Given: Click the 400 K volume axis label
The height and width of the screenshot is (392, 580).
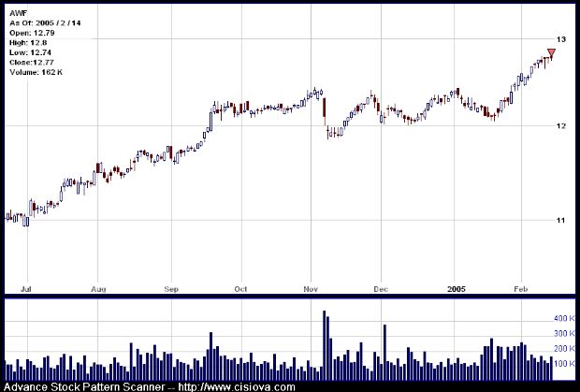Looking at the screenshot, I should pyautogui.click(x=564, y=318).
